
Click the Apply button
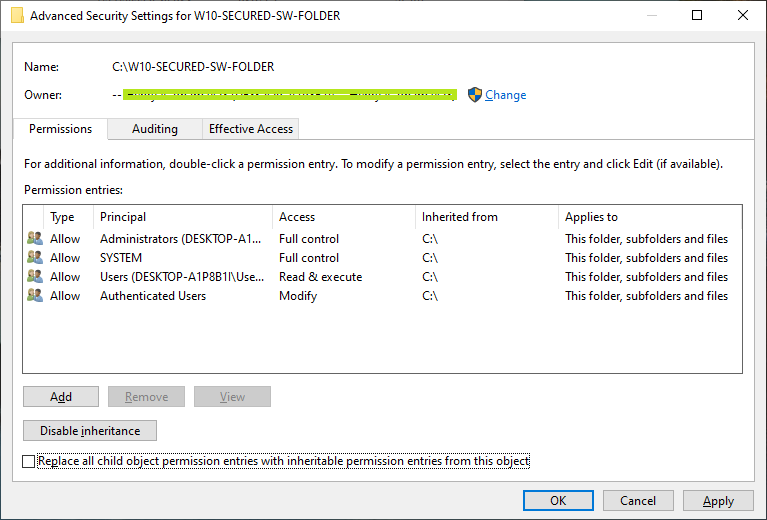point(718,500)
